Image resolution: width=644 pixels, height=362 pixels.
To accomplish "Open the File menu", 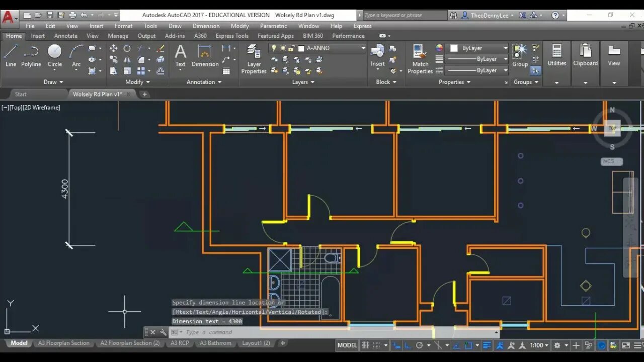I will [30, 26].
